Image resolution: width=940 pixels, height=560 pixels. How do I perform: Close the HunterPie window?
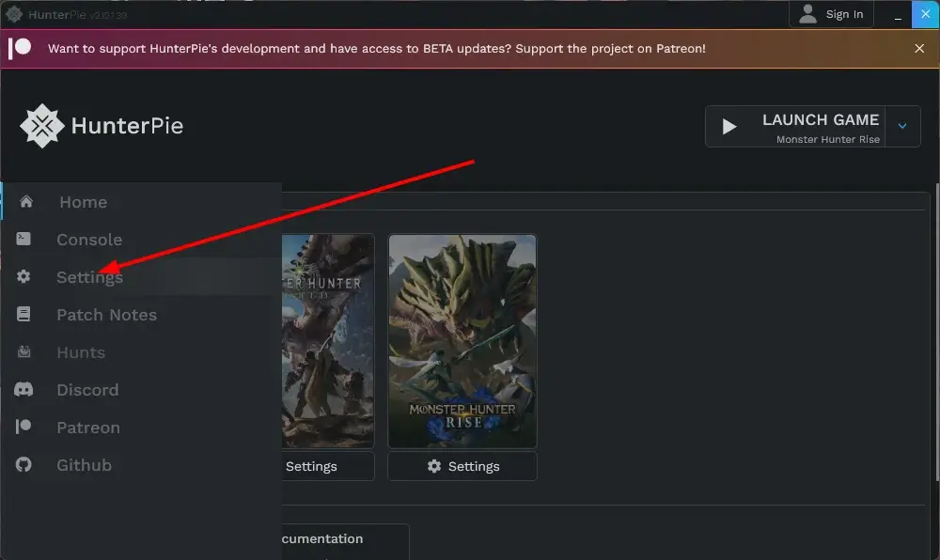[x=925, y=14]
